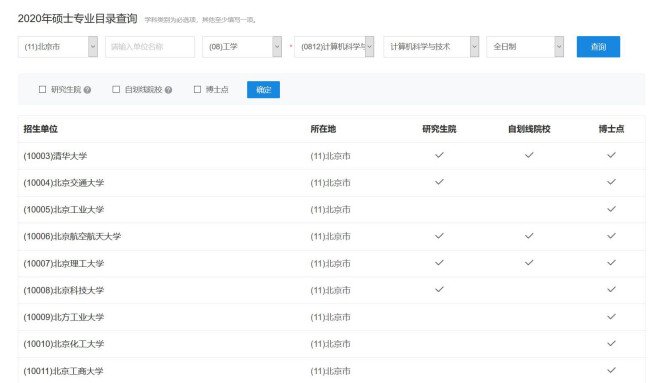Image resolution: width=650 pixels, height=383 pixels.
Task: Click the (11)北京市 cell in 北京科技大学 row
Action: point(330,291)
